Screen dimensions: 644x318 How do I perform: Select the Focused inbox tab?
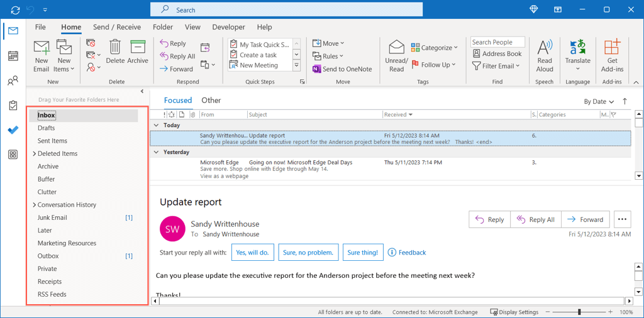click(x=178, y=100)
